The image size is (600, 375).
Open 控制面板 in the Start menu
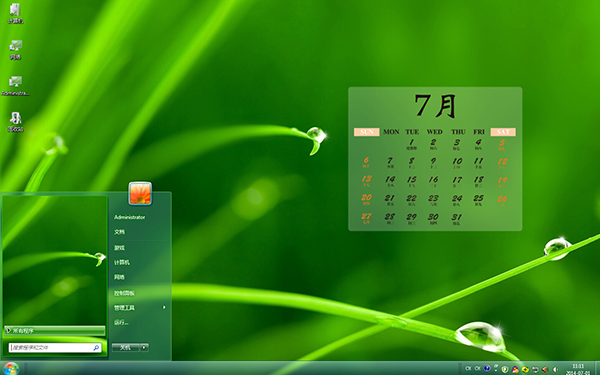(124, 293)
